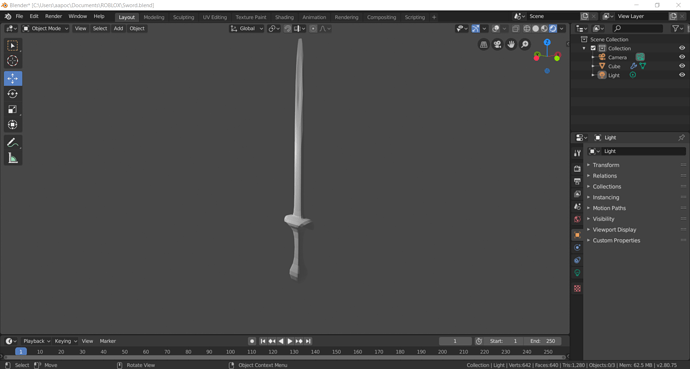The image size is (690, 369).
Task: Switch to the Shading workspace tab
Action: pyautogui.click(x=284, y=17)
